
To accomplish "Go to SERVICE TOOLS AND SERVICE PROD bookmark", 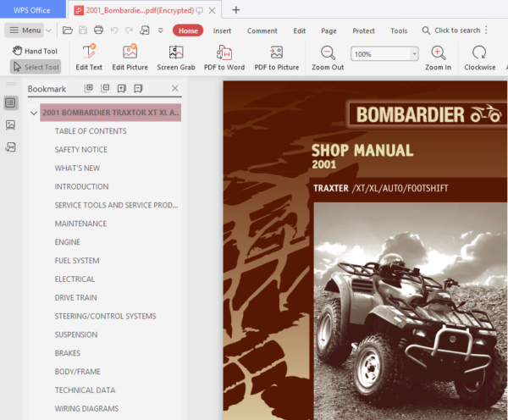I will pos(116,205).
